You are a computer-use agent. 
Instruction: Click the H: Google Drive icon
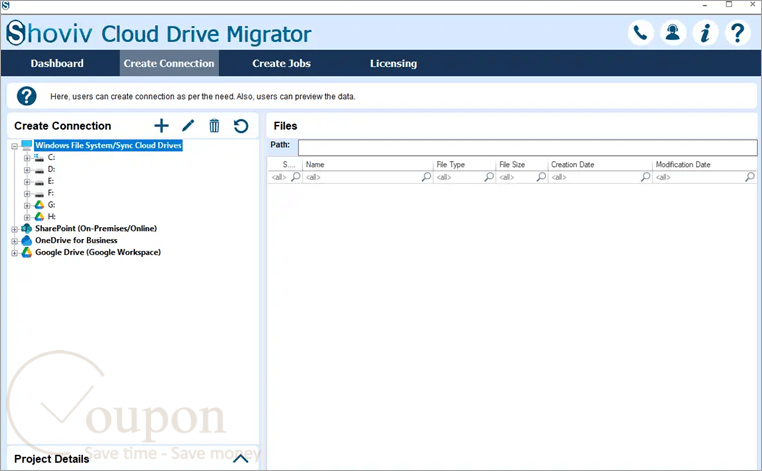39,217
